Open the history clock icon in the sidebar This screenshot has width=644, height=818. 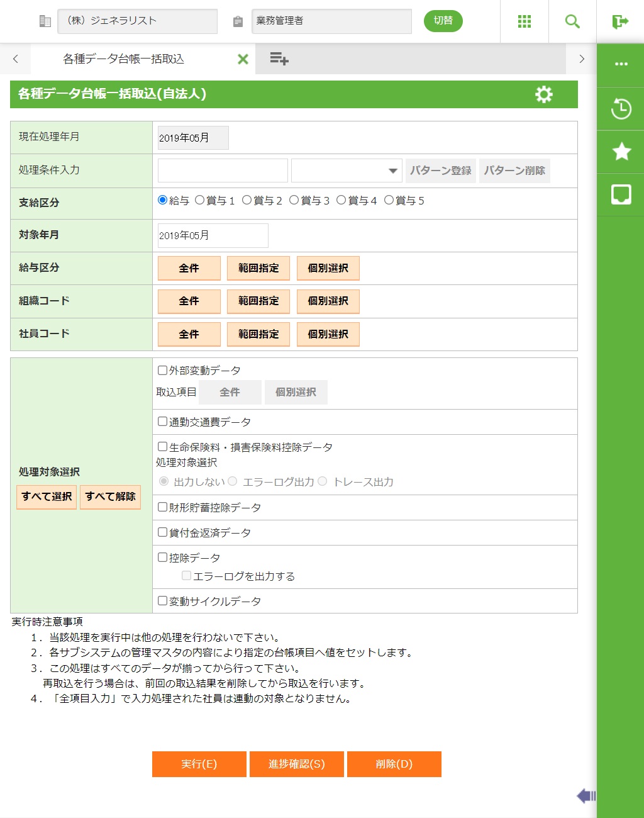(621, 108)
